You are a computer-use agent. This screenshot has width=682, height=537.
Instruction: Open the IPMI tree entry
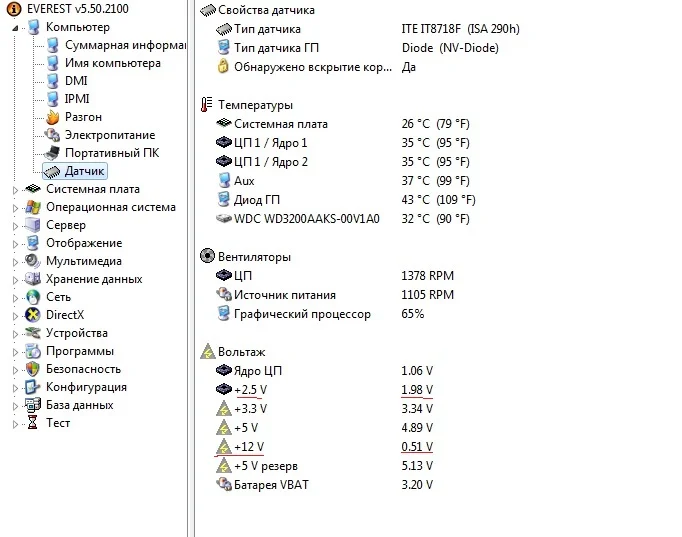77,99
